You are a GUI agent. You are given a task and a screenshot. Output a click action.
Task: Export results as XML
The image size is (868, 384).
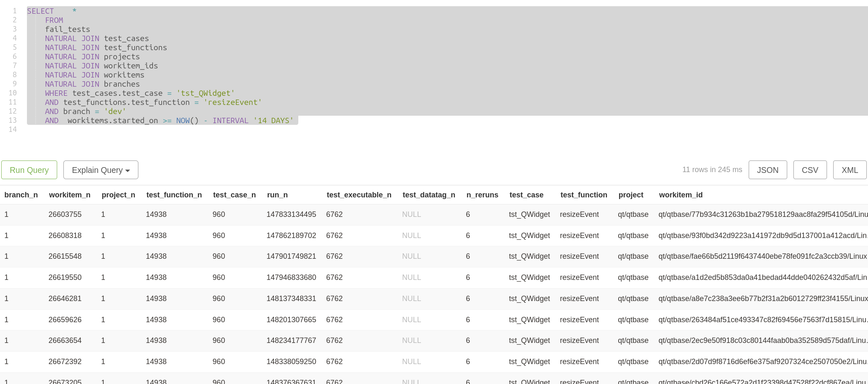(849, 170)
